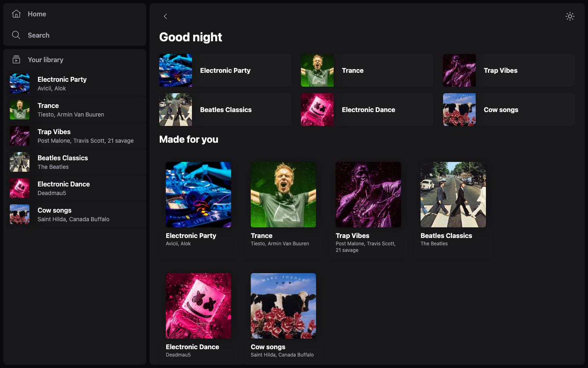Click Electronic Party title in Made for you

pyautogui.click(x=191, y=236)
